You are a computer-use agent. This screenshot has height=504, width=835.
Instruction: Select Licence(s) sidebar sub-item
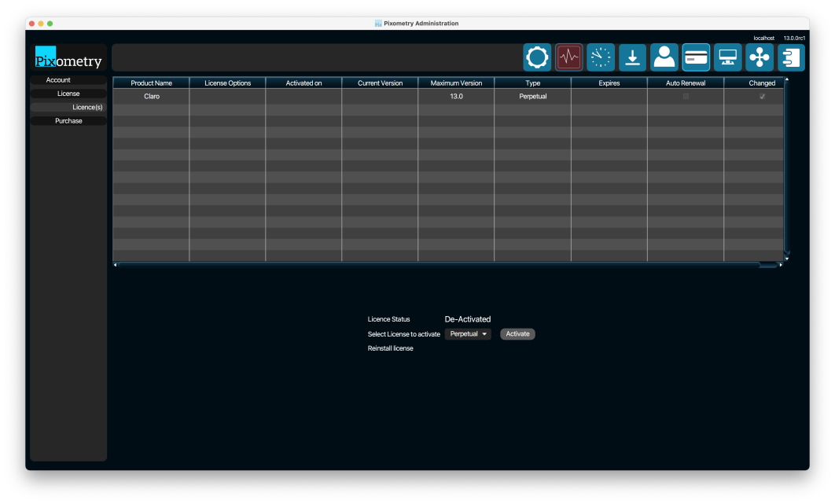click(x=68, y=107)
